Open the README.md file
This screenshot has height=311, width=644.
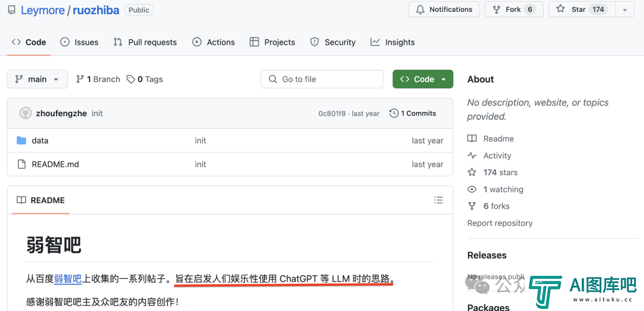pos(55,164)
